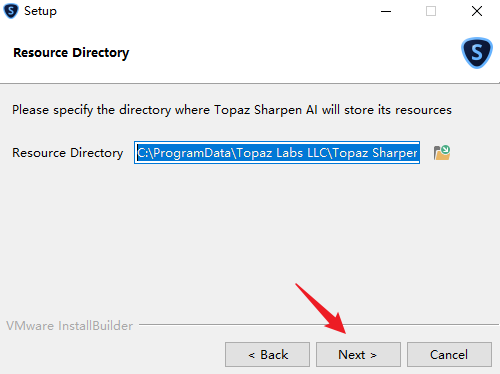Close the Setup window with the X

coord(477,11)
